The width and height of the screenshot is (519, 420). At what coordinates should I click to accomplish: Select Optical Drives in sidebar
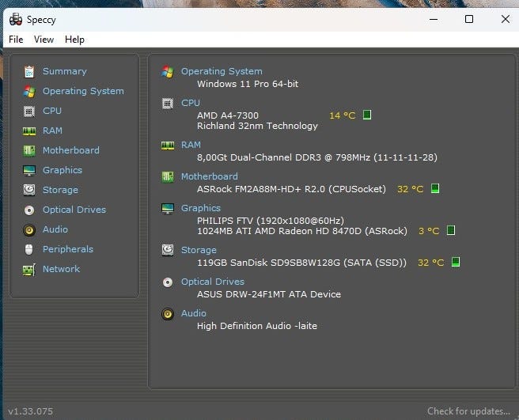pos(74,210)
